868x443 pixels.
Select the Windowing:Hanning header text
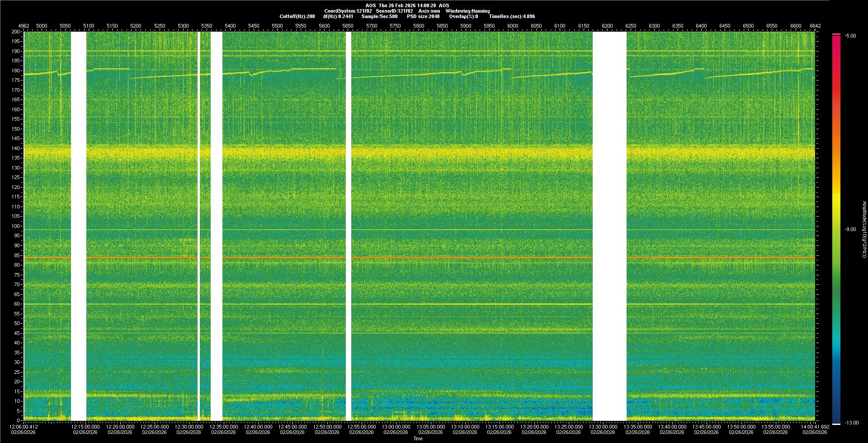tap(467, 11)
